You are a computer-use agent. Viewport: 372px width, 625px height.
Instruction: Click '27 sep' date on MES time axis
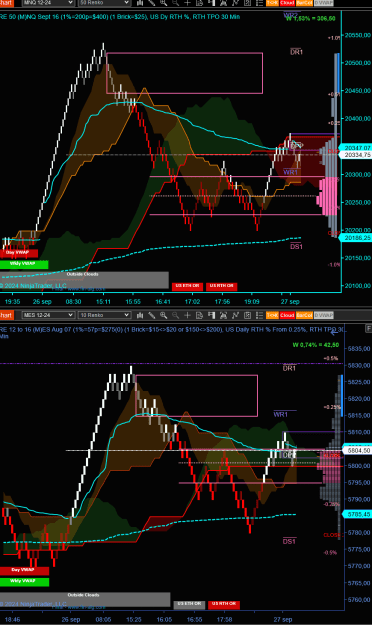click(283, 619)
